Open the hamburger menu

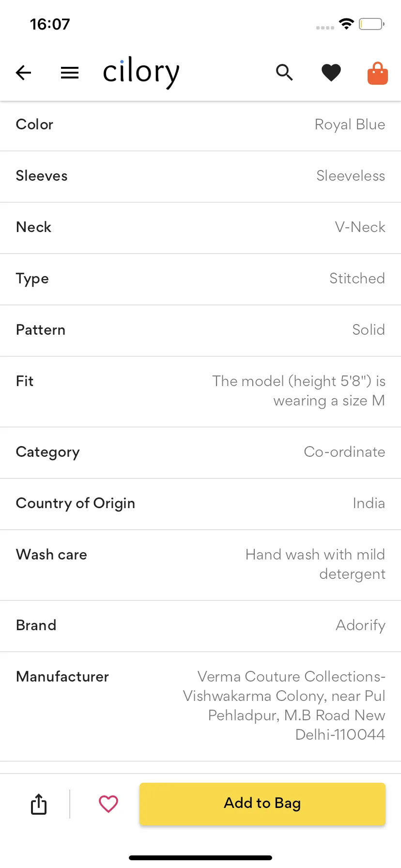70,73
